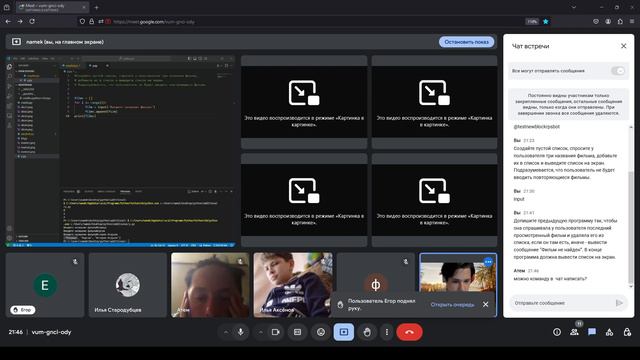This screenshot has width=640, height=360.
Task: Leave the call with red hang-up button
Action: tap(409, 332)
